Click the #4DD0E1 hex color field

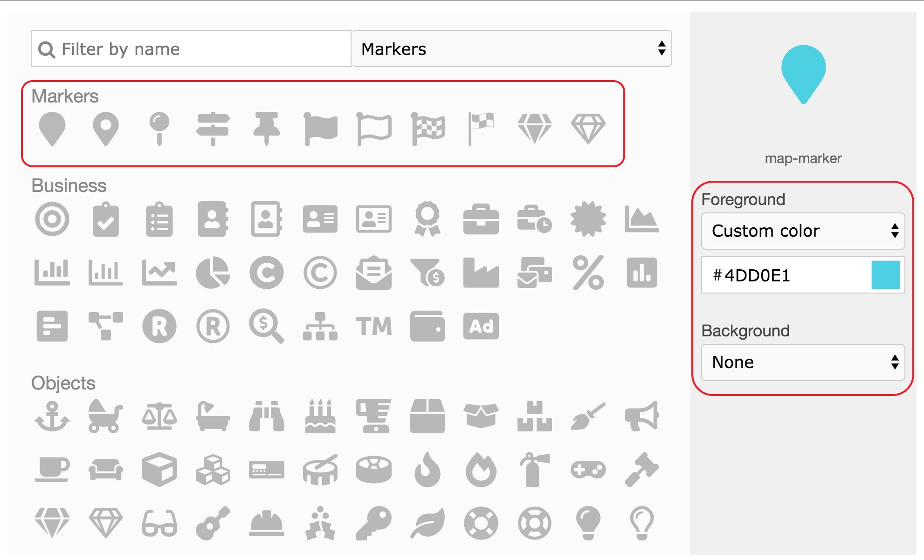tap(783, 275)
